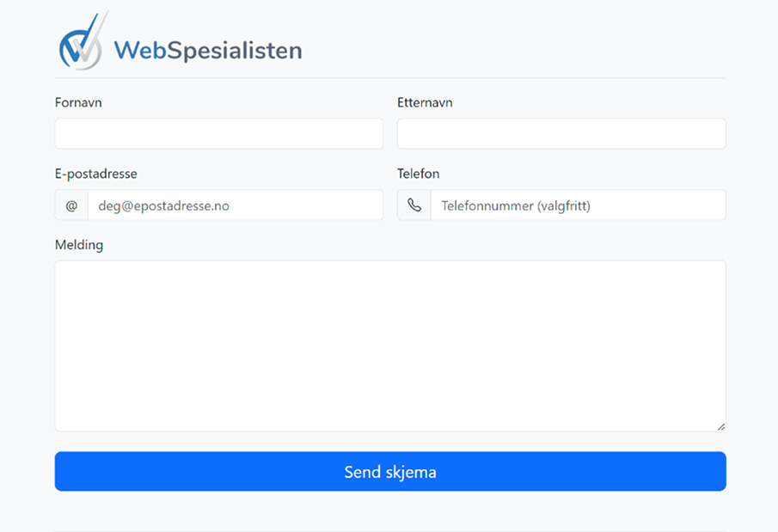Focus the Fornavn text input
Viewport: 778px width, 532px height.
pyautogui.click(x=218, y=134)
